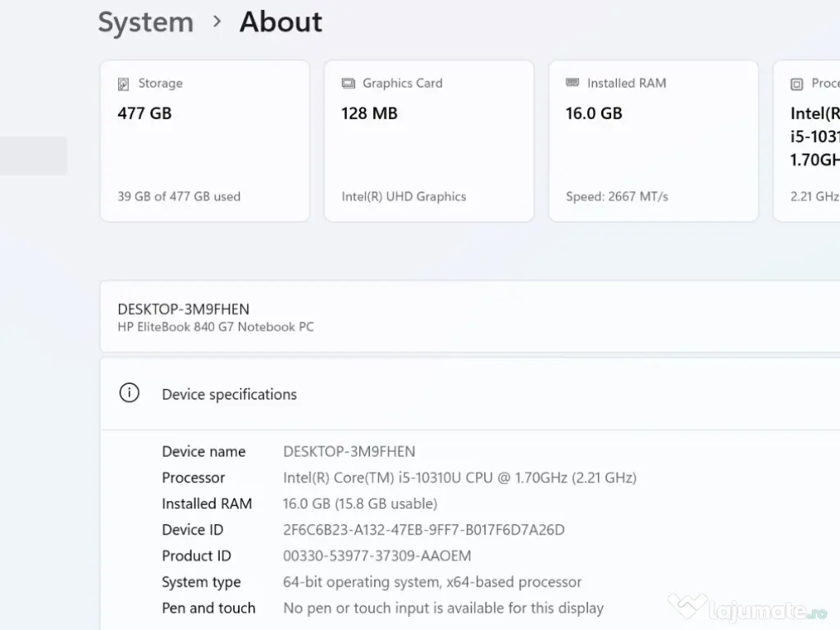Image resolution: width=840 pixels, height=630 pixels.
Task: Open the Graphics Card 128 MB card
Action: point(428,140)
